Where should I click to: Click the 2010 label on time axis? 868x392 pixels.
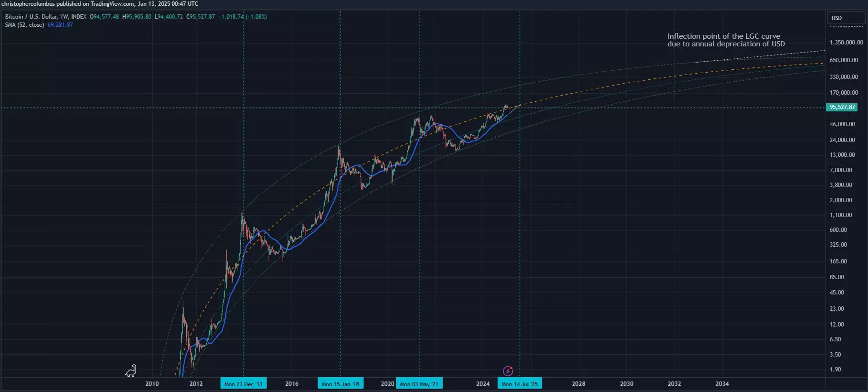(x=152, y=384)
